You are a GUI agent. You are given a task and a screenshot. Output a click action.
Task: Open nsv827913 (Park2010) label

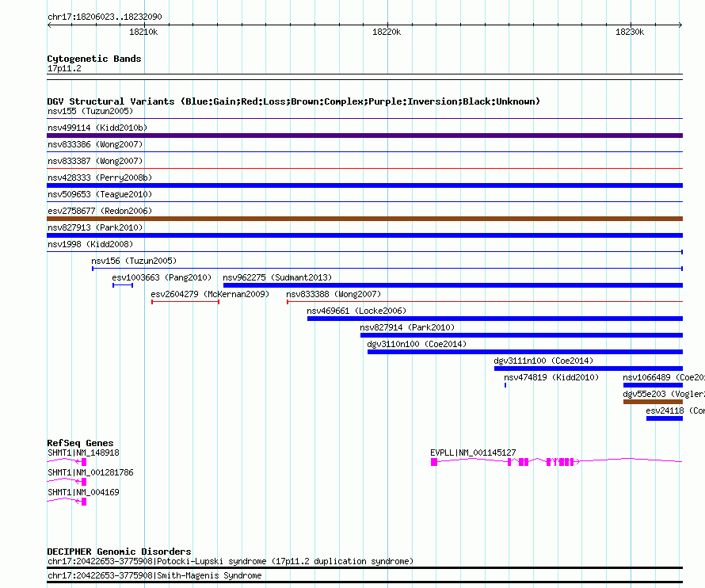(95, 227)
